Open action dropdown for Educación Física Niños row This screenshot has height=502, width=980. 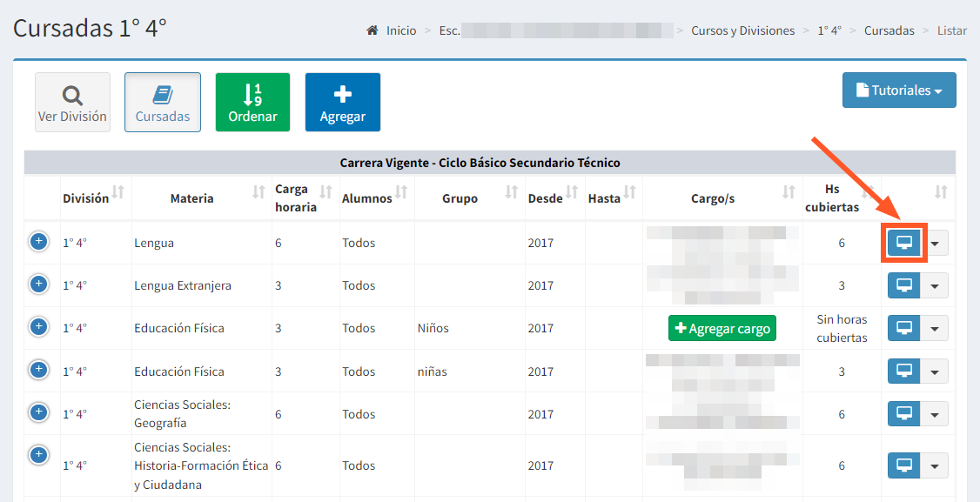pos(935,329)
